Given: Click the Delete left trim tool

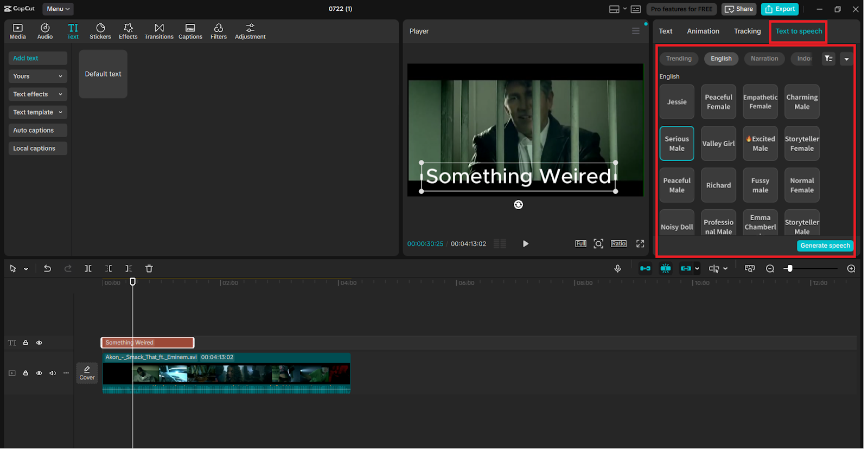Looking at the screenshot, I should point(108,268).
